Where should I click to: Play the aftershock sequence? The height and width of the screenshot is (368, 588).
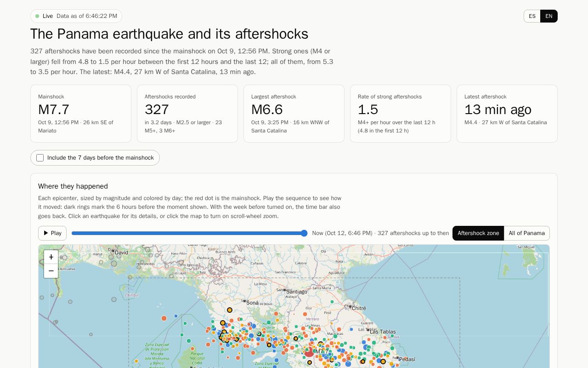[52, 233]
